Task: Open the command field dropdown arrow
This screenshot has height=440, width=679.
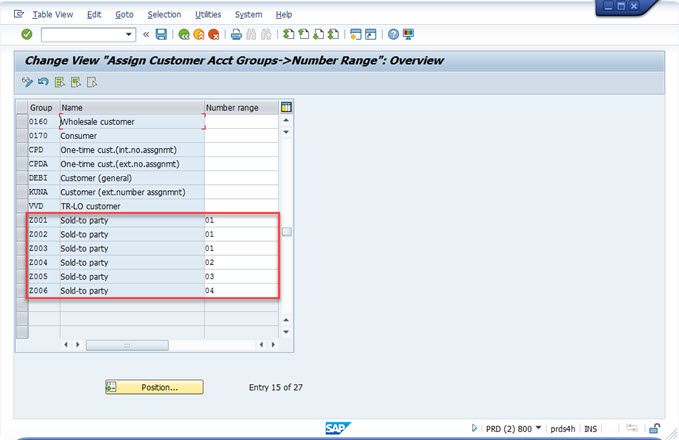Action: coord(129,34)
